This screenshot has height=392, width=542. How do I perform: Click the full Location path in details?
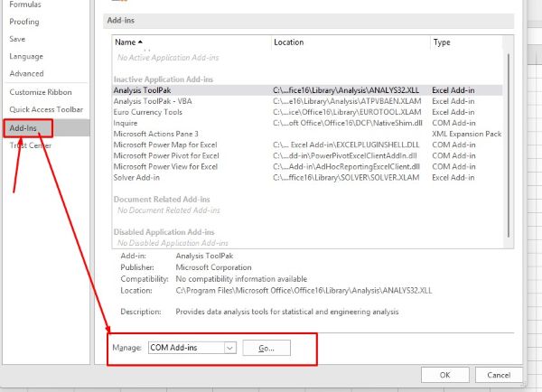click(304, 291)
